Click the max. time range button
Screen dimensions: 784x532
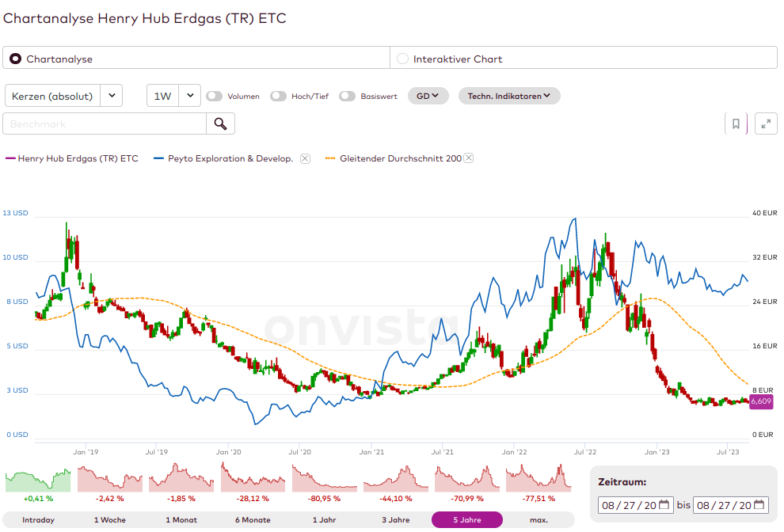tap(539, 520)
